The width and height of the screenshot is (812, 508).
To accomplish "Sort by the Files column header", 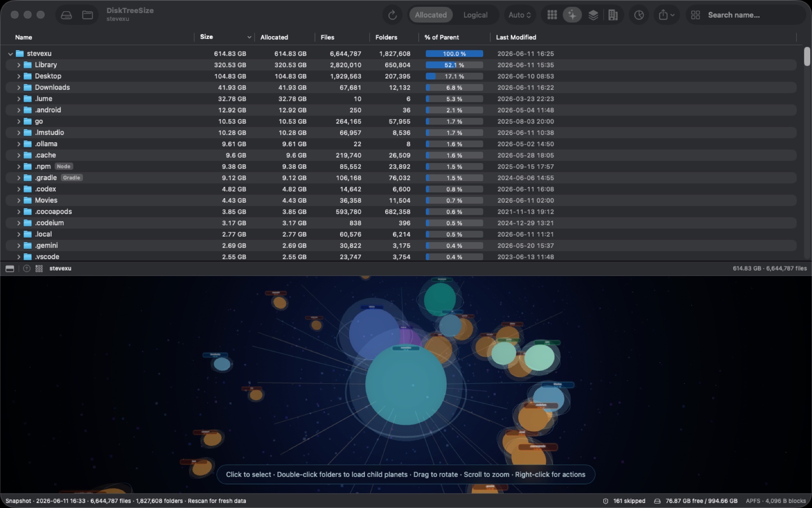I will pos(328,37).
